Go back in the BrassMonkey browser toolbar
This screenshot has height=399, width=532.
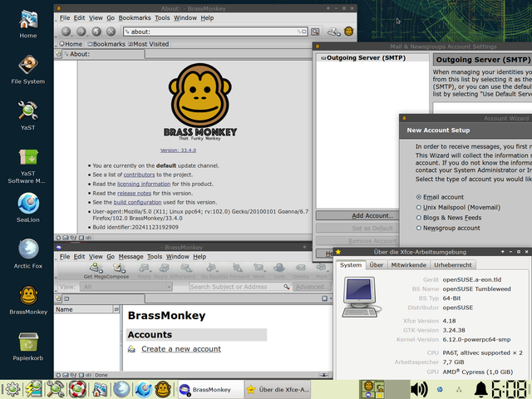point(66,32)
